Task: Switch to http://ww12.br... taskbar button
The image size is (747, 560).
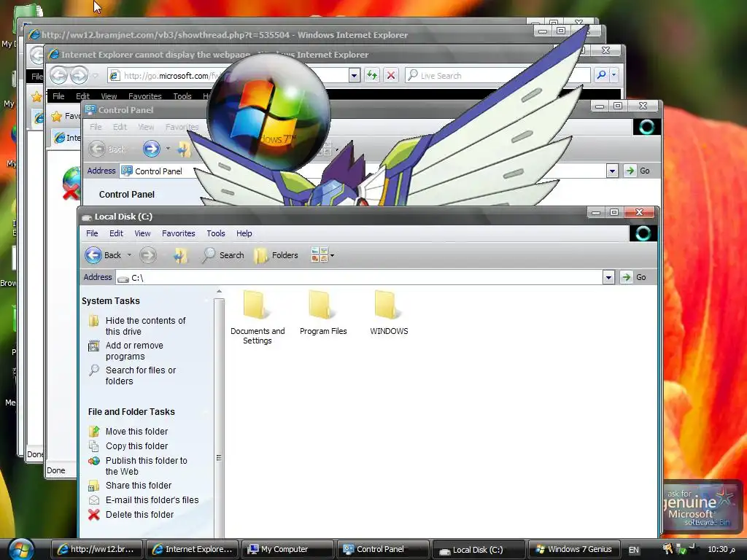Action: (97, 550)
